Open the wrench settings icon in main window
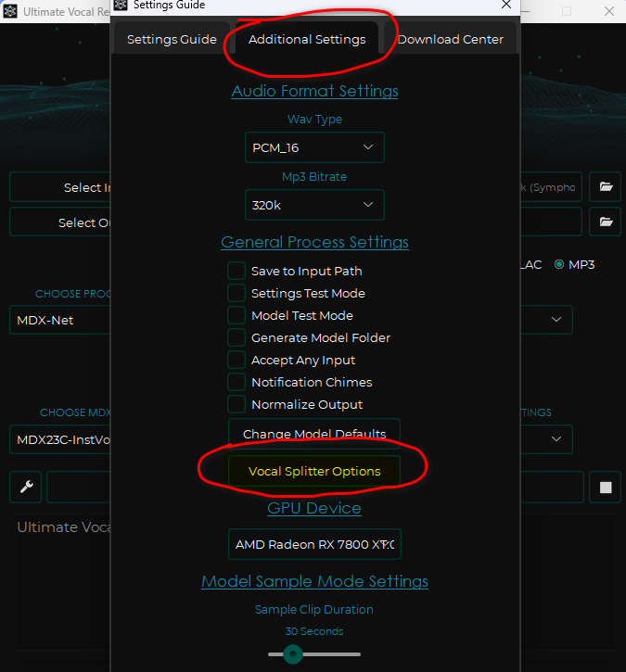Screen dimensions: 626x672 [x=26, y=487]
